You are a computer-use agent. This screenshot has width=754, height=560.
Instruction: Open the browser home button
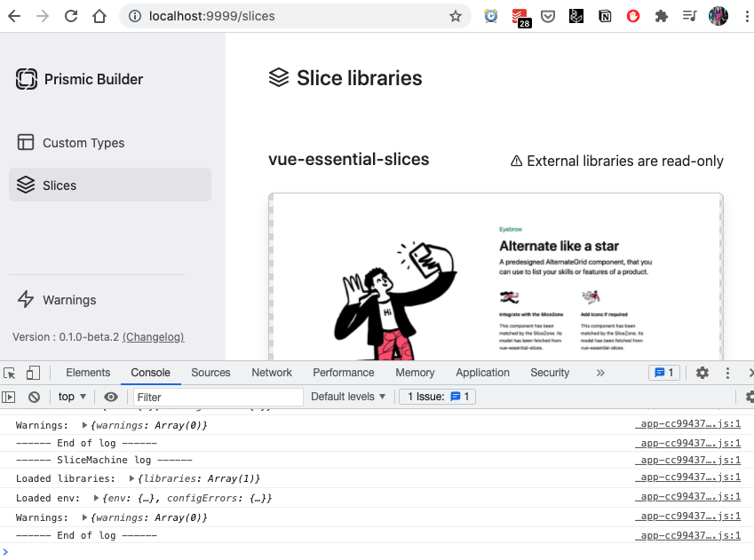(x=99, y=16)
